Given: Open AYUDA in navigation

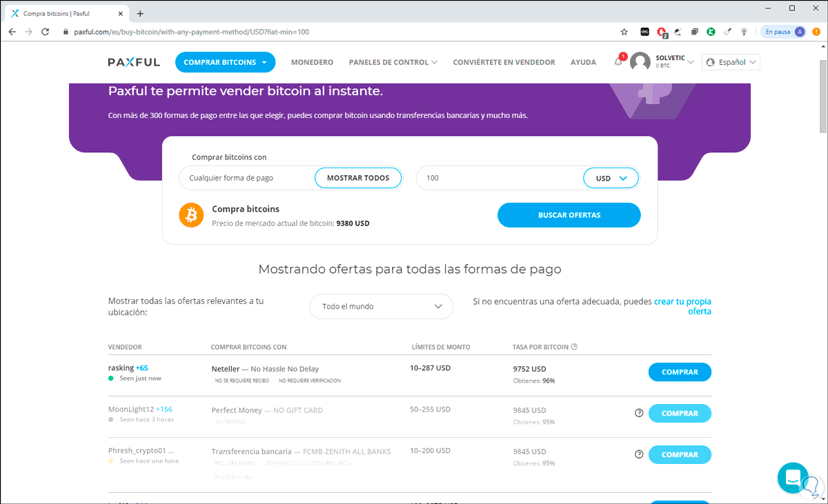Looking at the screenshot, I should pos(583,62).
